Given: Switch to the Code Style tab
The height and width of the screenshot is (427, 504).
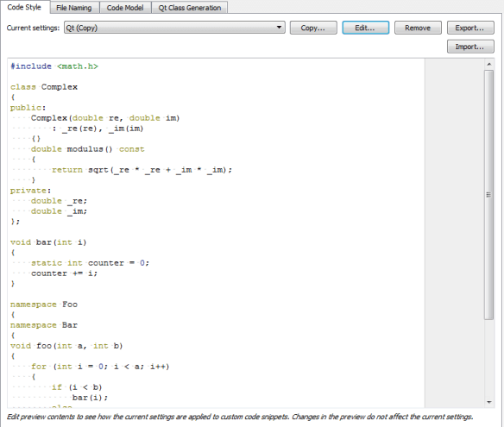Looking at the screenshot, I should (x=24, y=7).
